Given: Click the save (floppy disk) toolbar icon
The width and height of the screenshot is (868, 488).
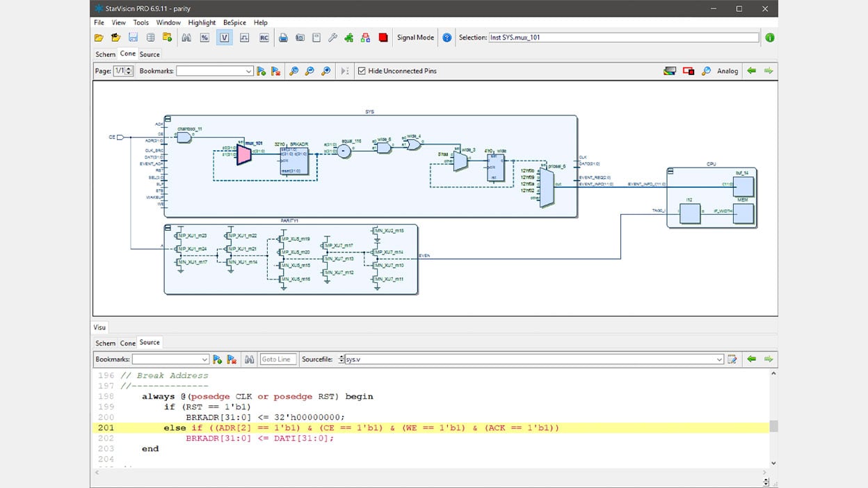Looking at the screenshot, I should [133, 38].
